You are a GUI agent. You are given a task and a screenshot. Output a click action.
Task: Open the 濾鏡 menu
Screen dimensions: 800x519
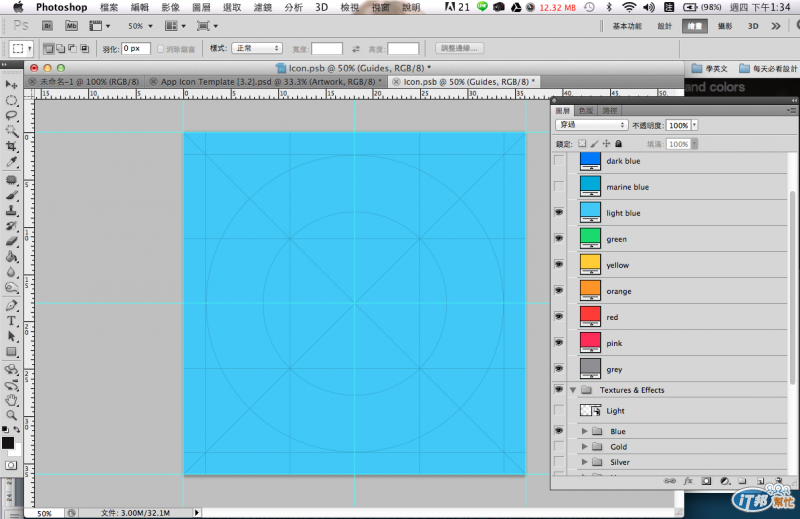[263, 7]
